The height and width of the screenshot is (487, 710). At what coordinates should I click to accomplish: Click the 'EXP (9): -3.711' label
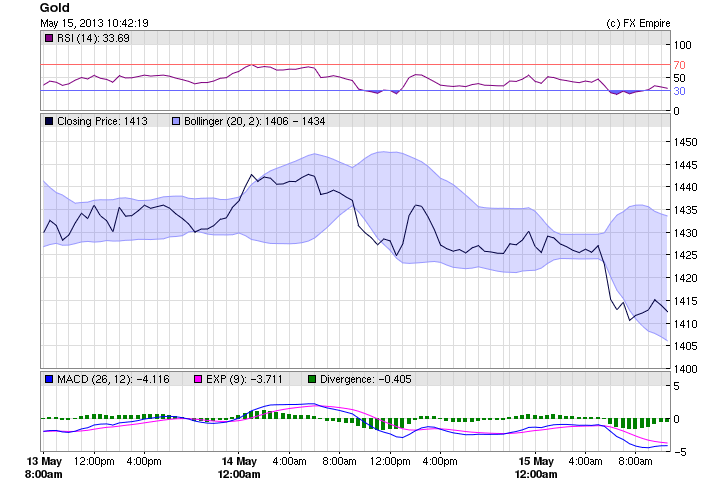click(244, 379)
